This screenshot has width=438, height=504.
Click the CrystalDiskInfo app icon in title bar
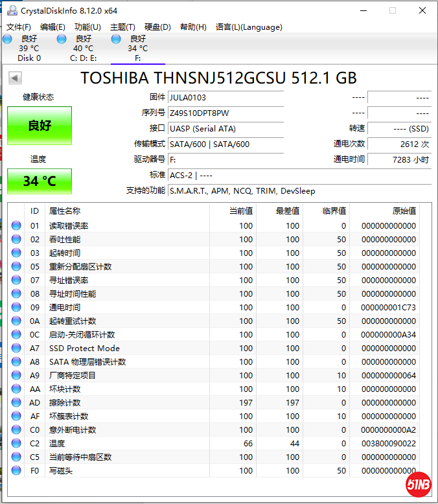(x=10, y=10)
